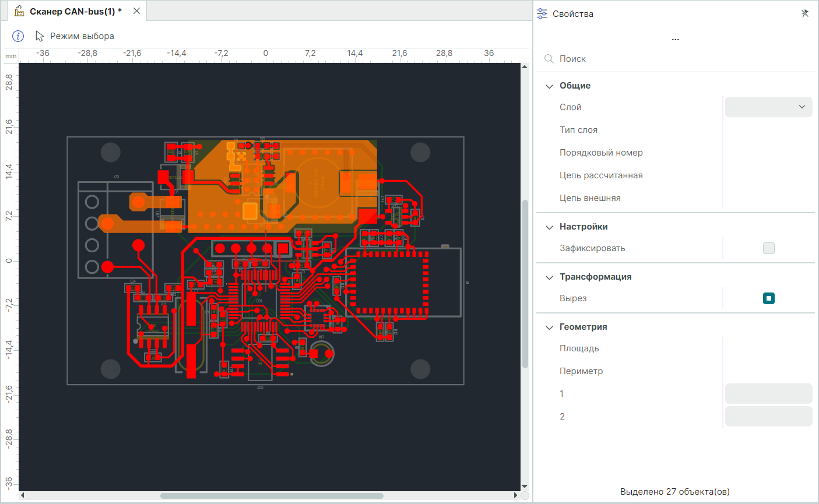Screen dimensions: 819x504
Task: Click the search magnifier icon
Action: [549, 59]
